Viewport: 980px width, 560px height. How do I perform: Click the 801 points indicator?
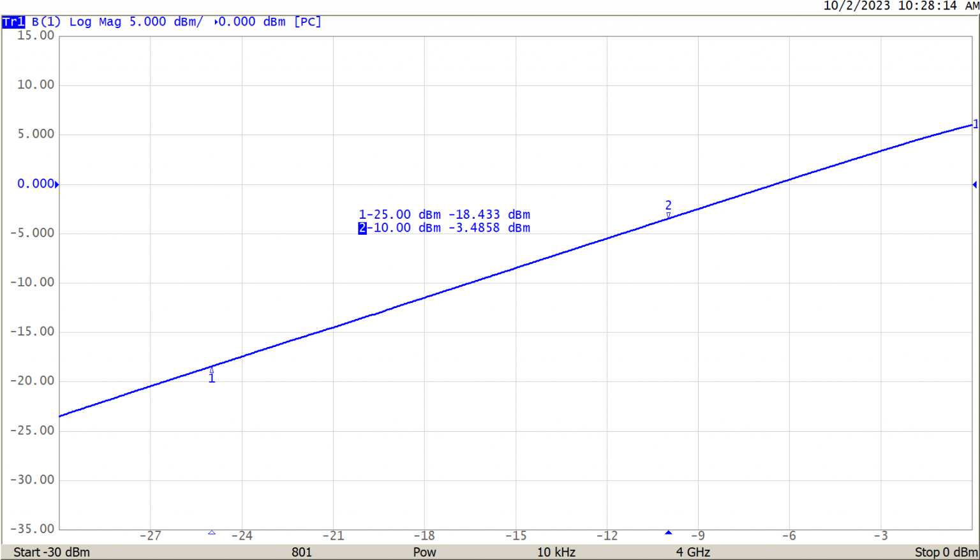point(302,552)
